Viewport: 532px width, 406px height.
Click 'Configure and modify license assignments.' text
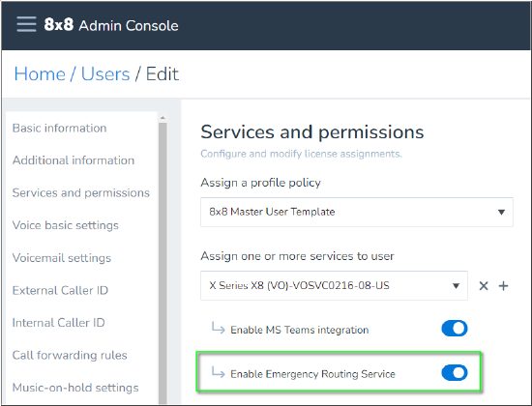click(x=301, y=154)
